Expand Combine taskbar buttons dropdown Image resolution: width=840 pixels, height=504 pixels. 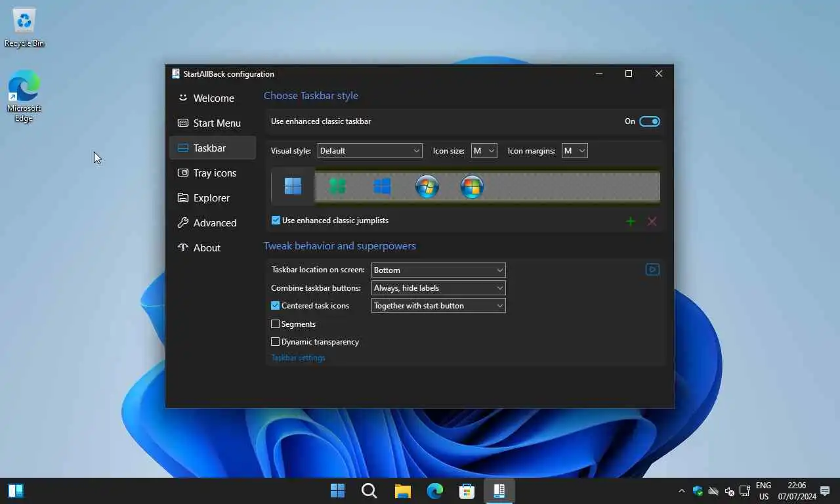[x=438, y=287]
